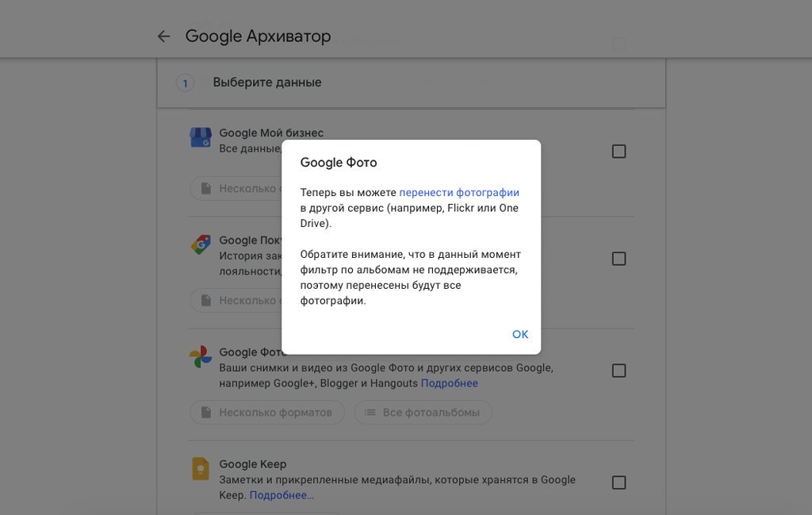Tick the Google Мой бизнес checkbox

[x=619, y=152]
